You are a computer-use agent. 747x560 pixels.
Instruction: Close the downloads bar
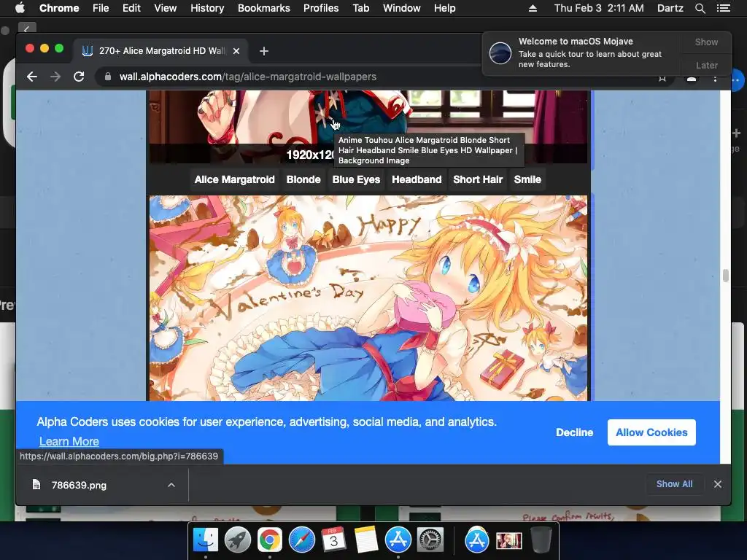tap(718, 484)
